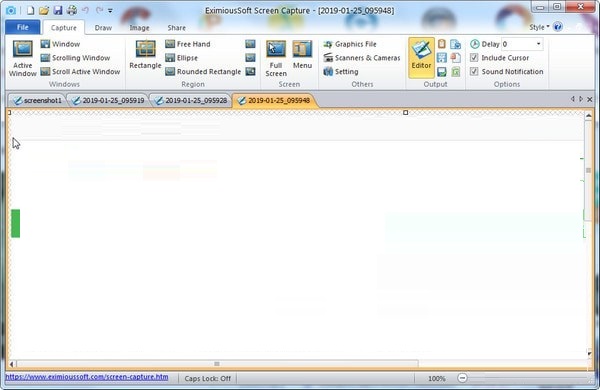
Task: Open the eximioussoft.com screen-capture link
Action: click(x=87, y=377)
